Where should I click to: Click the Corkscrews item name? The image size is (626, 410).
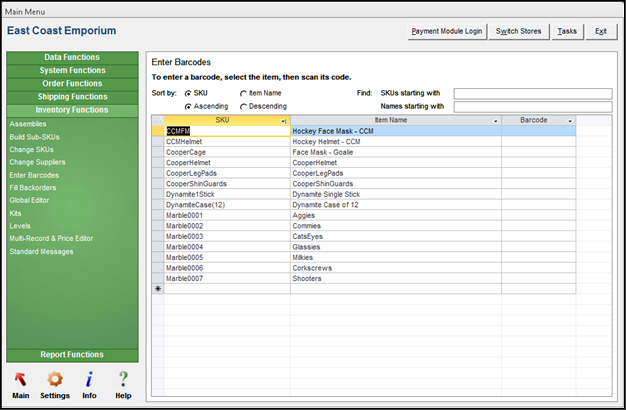point(312,268)
